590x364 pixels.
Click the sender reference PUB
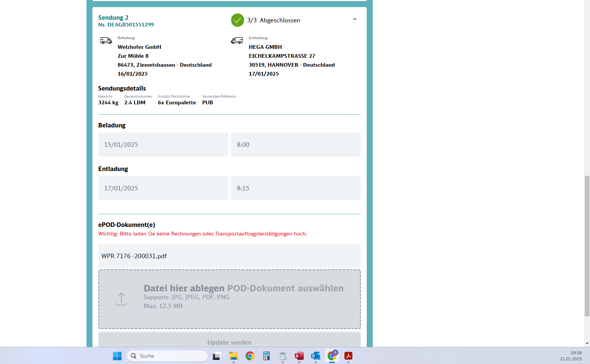(x=208, y=102)
